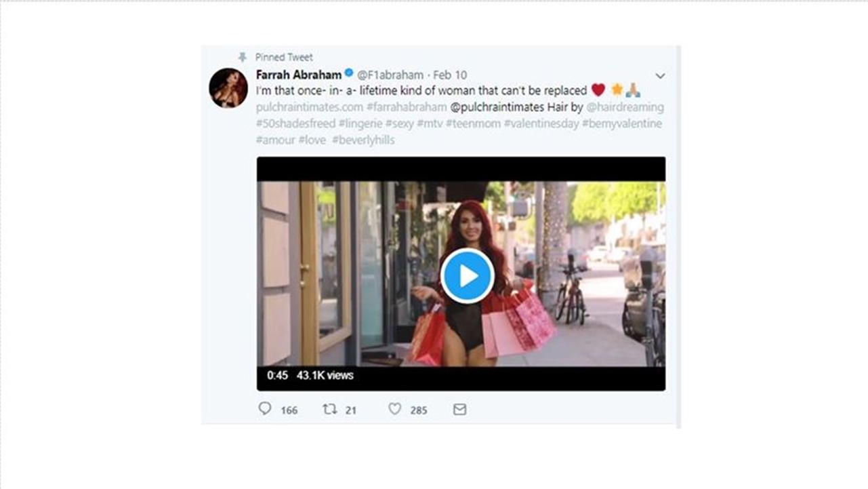Click the #beverlyhills hashtag
Viewport: 868px width, 489px height.
click(x=363, y=140)
